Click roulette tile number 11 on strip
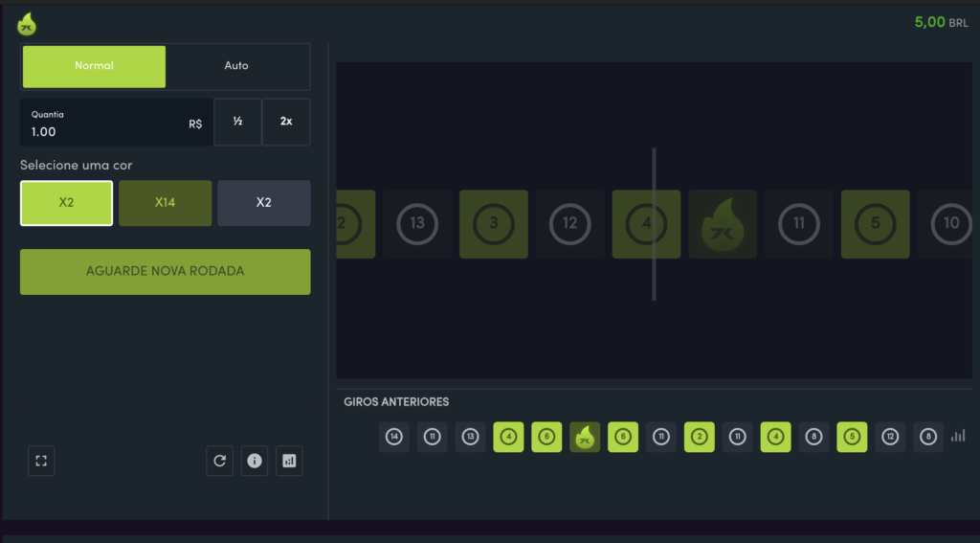The height and width of the screenshot is (543, 980). [799, 224]
